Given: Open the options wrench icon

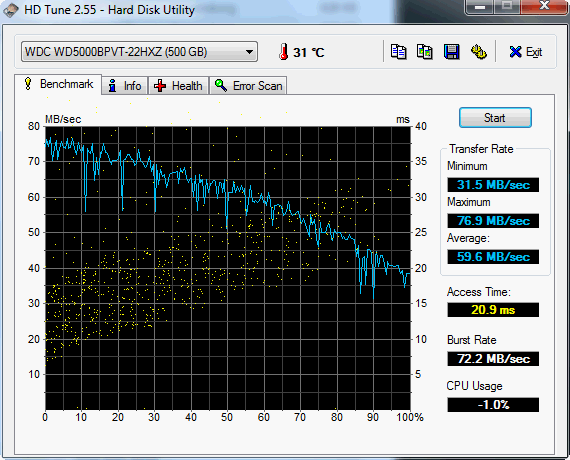Looking at the screenshot, I should tap(479, 52).
